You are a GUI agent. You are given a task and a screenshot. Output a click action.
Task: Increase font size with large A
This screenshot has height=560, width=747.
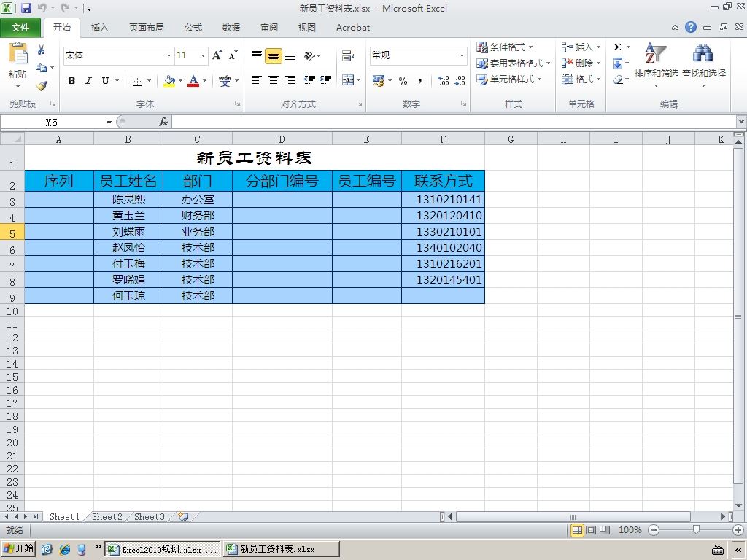pos(217,55)
